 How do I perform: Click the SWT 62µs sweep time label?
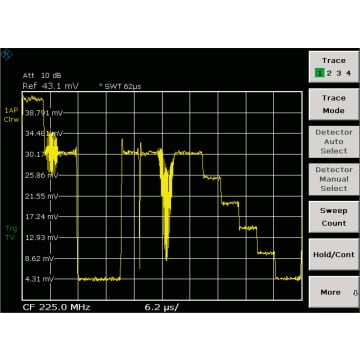pos(123,86)
